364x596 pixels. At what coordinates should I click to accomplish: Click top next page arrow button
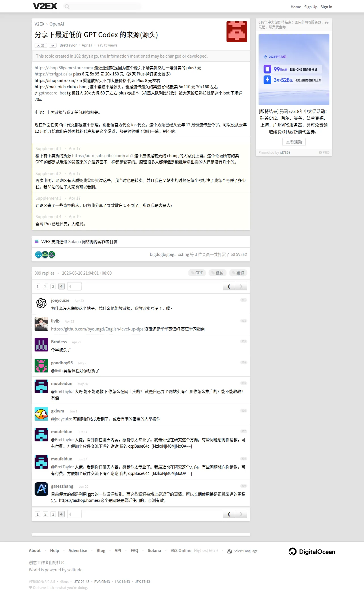coord(241,286)
